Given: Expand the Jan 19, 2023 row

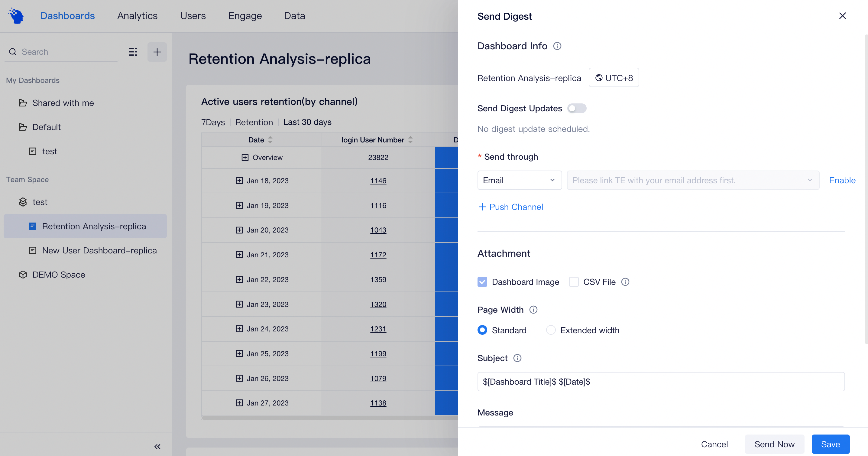Looking at the screenshot, I should point(239,205).
